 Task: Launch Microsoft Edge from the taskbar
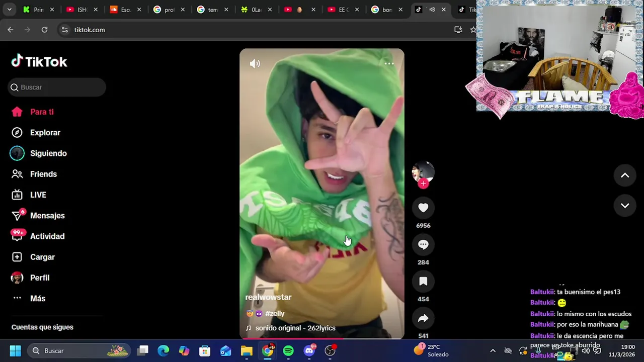(x=164, y=350)
